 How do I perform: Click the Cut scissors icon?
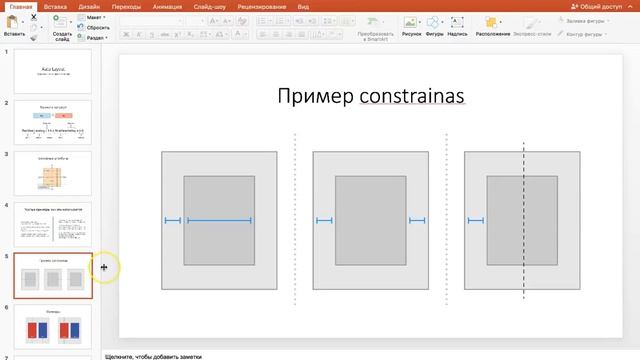pyautogui.click(x=34, y=17)
